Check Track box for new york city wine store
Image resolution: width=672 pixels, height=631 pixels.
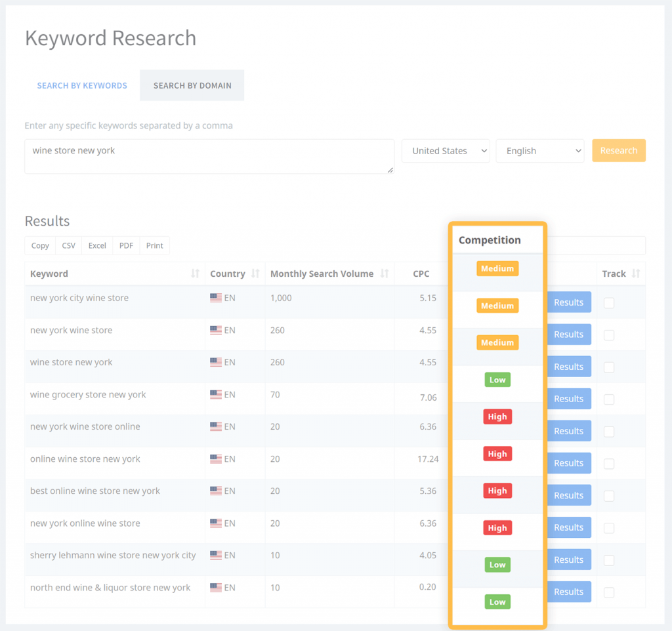tap(609, 302)
